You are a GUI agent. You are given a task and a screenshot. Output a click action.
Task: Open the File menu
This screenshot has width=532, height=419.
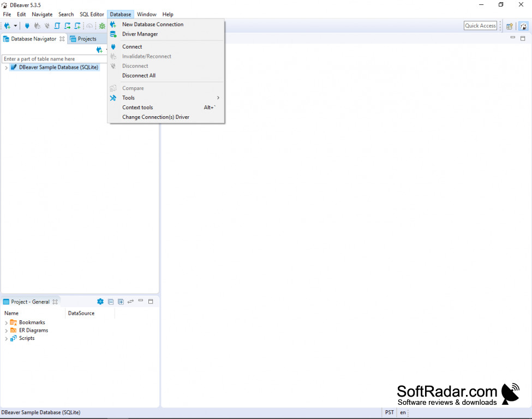click(x=7, y=14)
